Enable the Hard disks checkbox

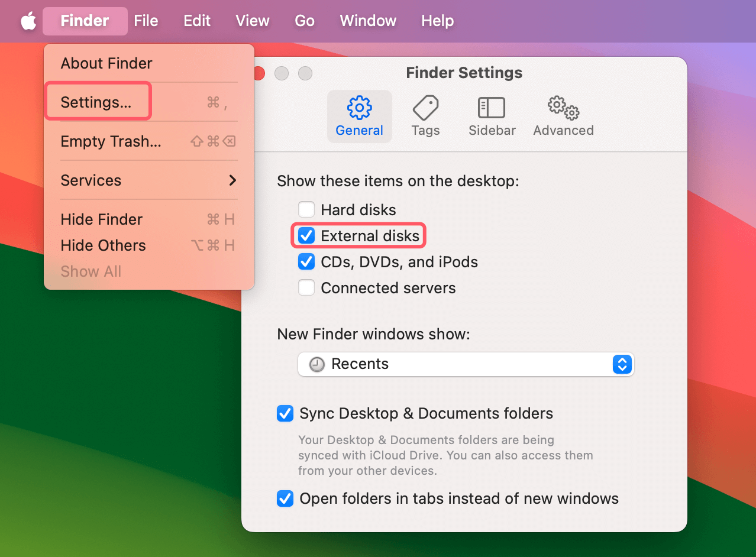coord(306,210)
